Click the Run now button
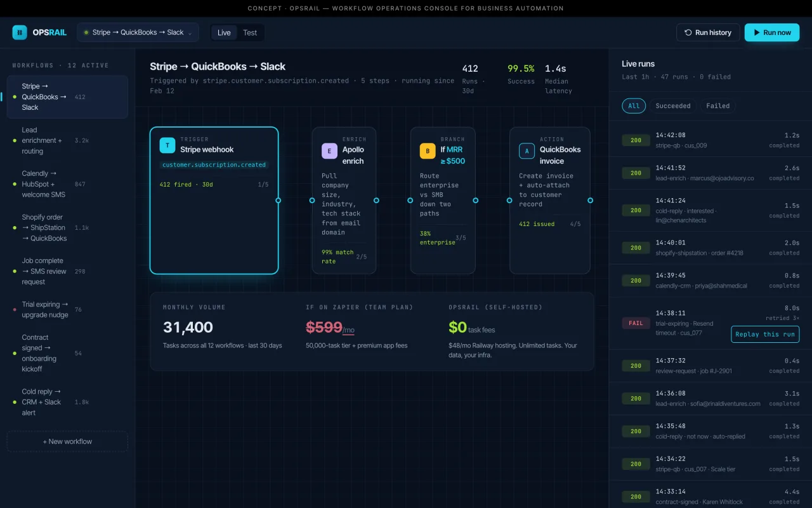The height and width of the screenshot is (508, 812). pos(772,32)
